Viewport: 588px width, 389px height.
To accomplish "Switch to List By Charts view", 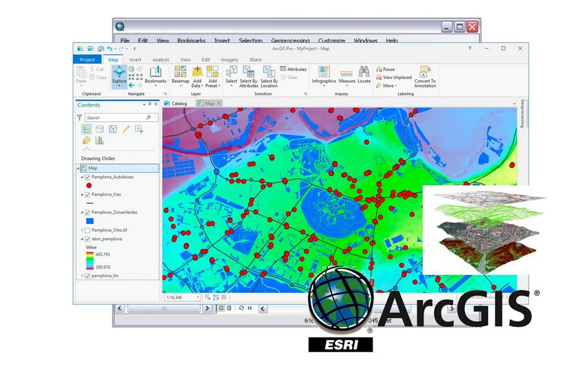I will [x=99, y=141].
